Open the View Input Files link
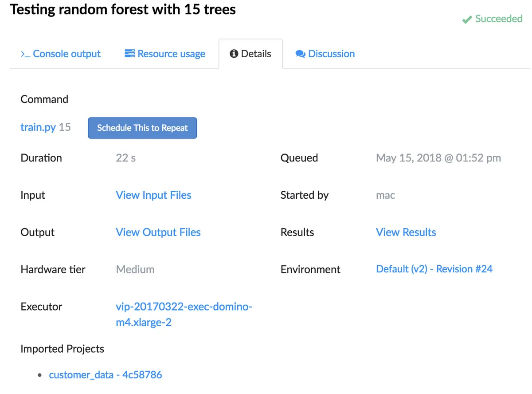Viewport: 532px width, 394px height. coord(153,195)
